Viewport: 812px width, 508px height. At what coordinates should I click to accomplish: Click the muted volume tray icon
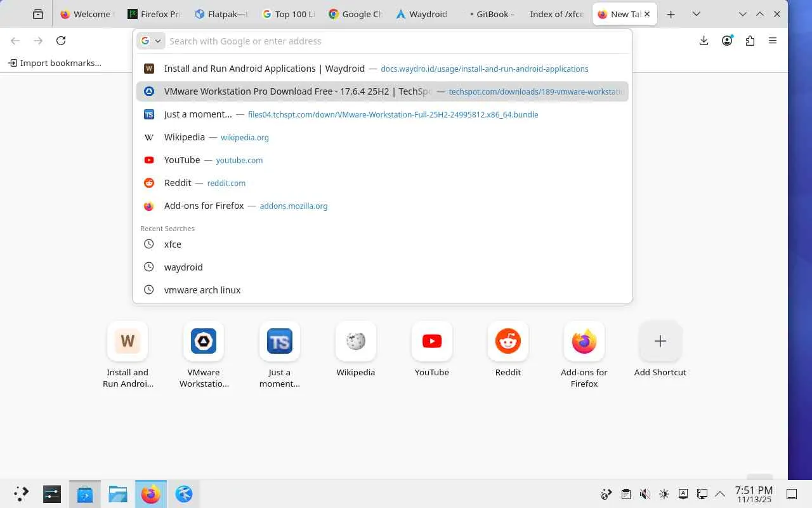coord(645,494)
